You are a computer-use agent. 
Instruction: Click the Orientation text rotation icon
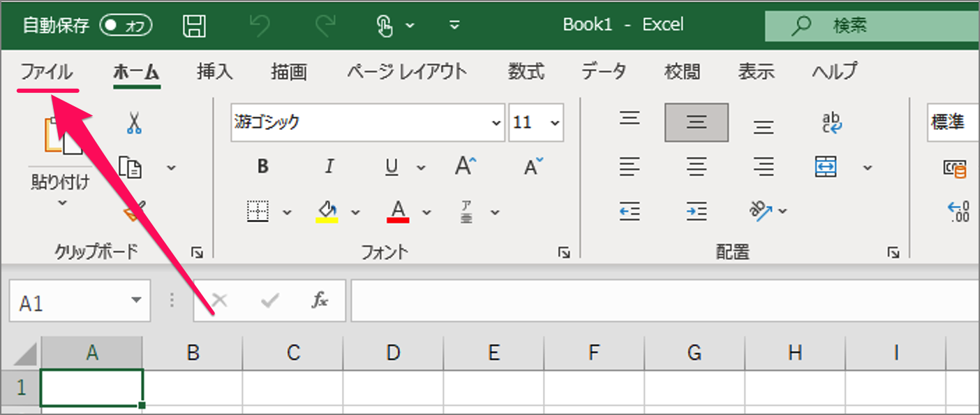(x=762, y=210)
